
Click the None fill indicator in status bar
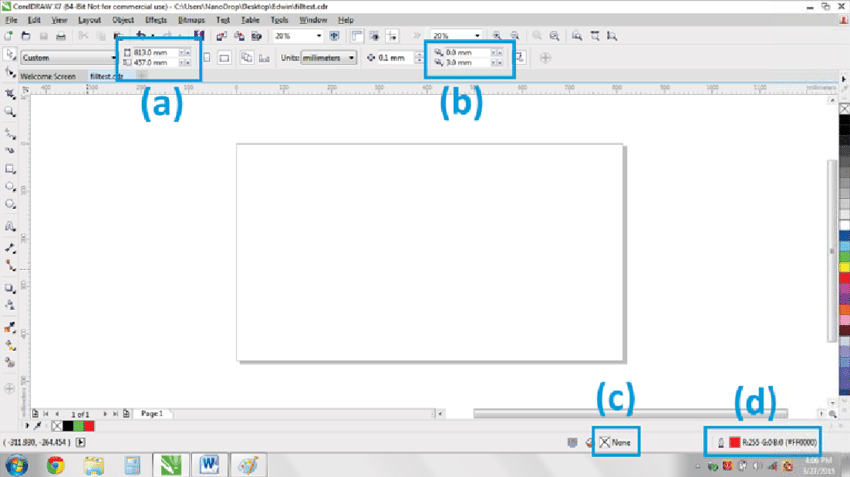pyautogui.click(x=616, y=440)
